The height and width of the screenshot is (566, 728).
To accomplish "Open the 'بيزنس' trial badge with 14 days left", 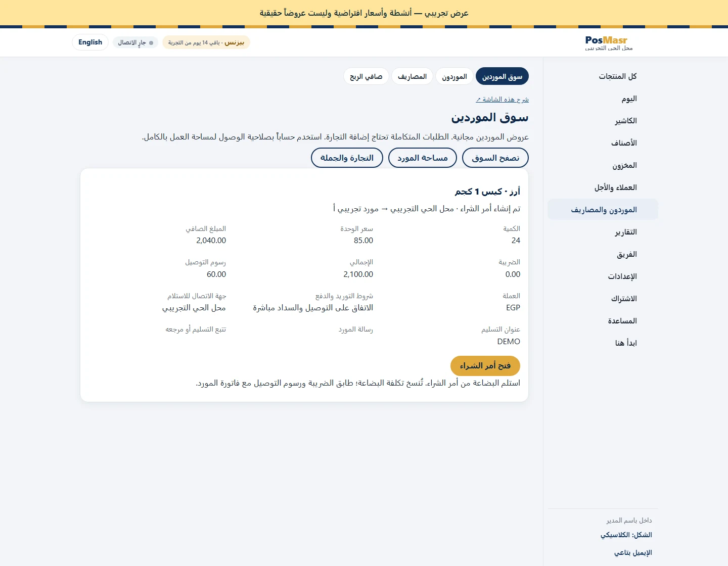I will [206, 43].
